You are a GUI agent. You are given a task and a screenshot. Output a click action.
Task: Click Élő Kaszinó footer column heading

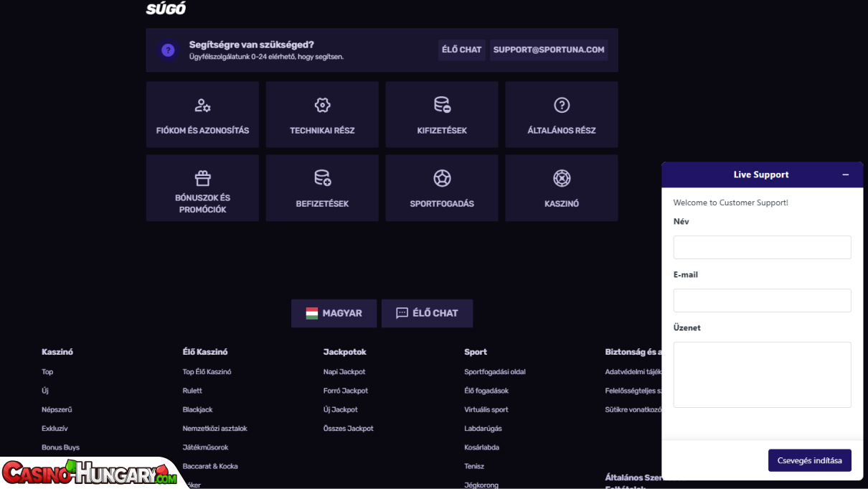[x=205, y=352]
